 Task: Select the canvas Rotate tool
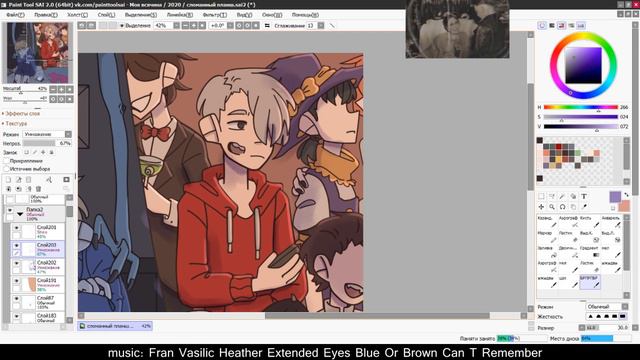click(562, 207)
